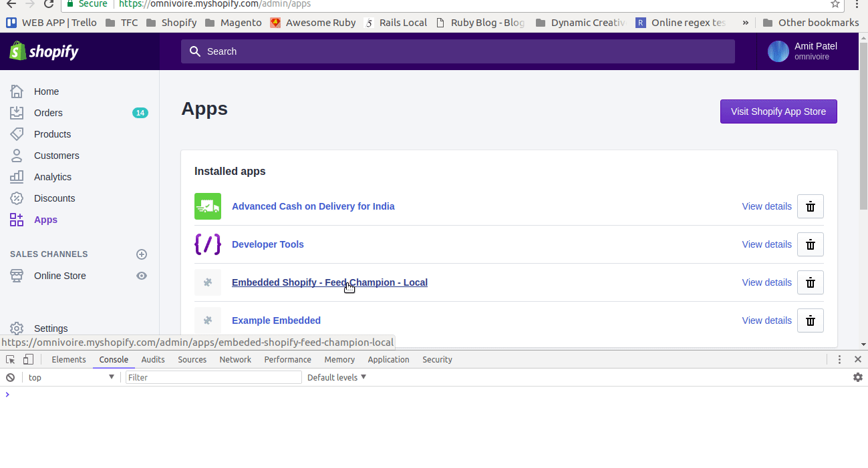Open Analytics section
Viewport: 868px width, 468px height.
point(52,177)
